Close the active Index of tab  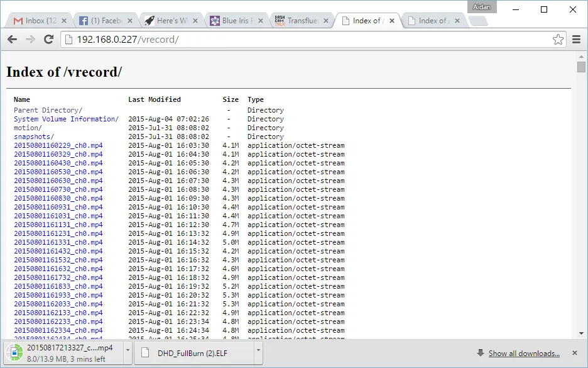coord(392,21)
